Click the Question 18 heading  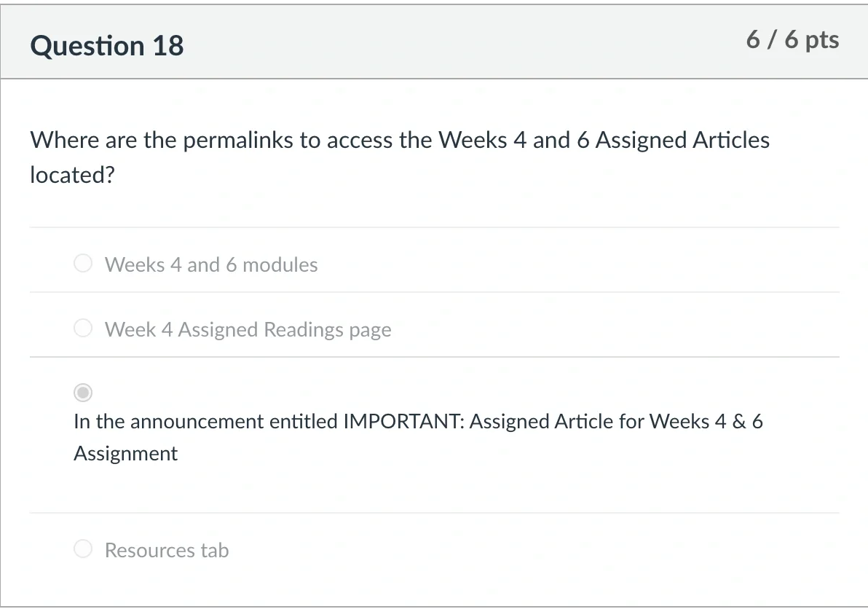pyautogui.click(x=107, y=45)
